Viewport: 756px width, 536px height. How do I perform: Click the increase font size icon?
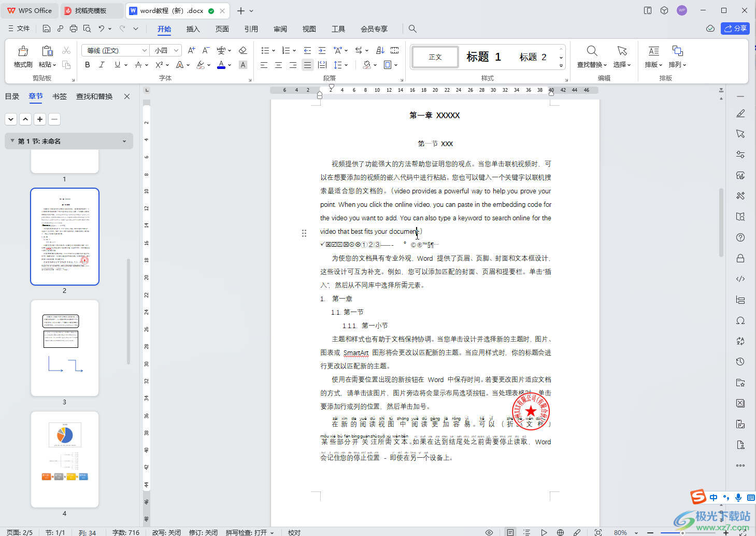point(191,50)
